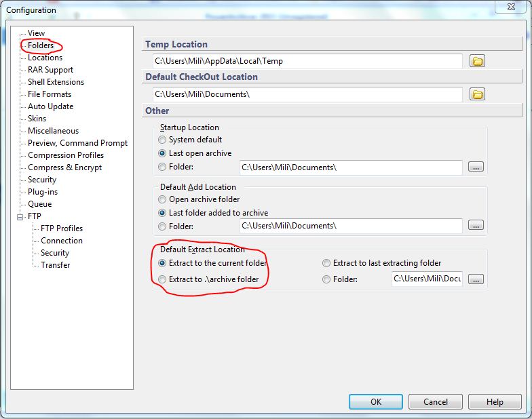This screenshot has height=419, width=532.
Task: Open FTP Transfer settings
Action: coord(56,265)
